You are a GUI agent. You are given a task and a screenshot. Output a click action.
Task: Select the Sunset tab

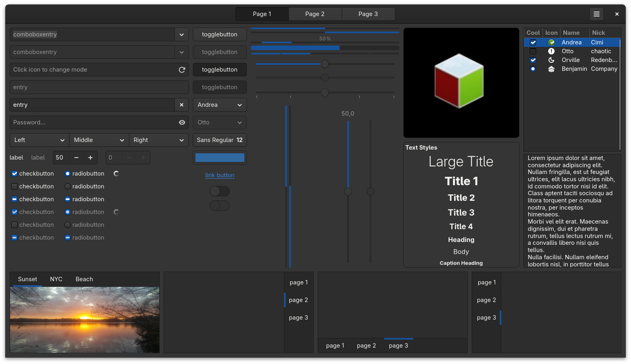28,279
